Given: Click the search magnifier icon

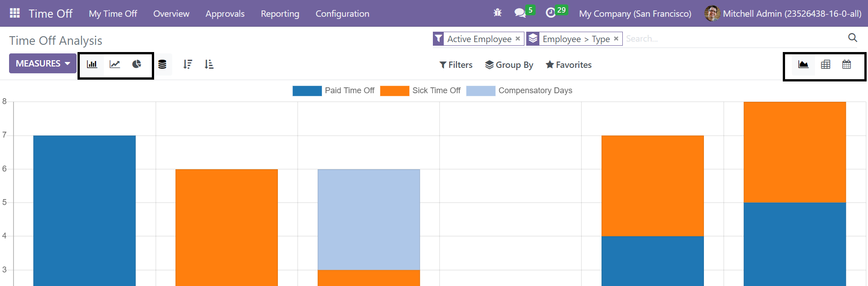Looking at the screenshot, I should [853, 38].
